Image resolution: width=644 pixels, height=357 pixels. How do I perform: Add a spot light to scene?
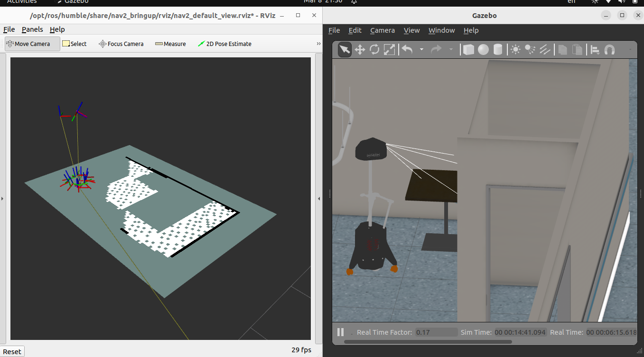point(530,50)
